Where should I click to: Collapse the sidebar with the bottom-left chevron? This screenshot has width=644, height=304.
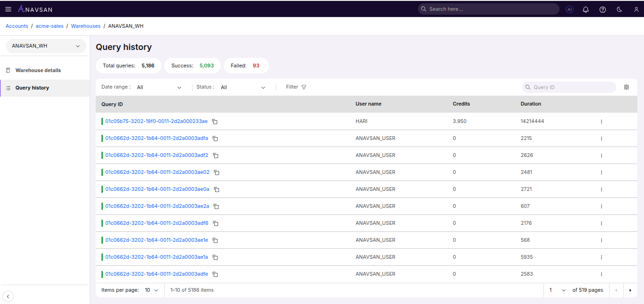pos(8,296)
